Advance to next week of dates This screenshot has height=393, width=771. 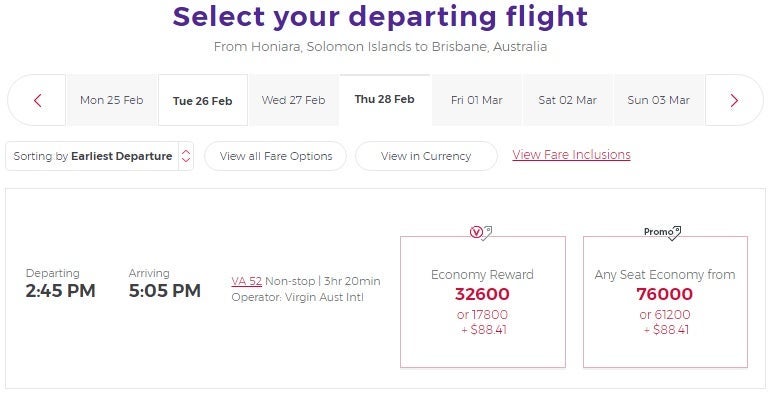pyautogui.click(x=734, y=100)
